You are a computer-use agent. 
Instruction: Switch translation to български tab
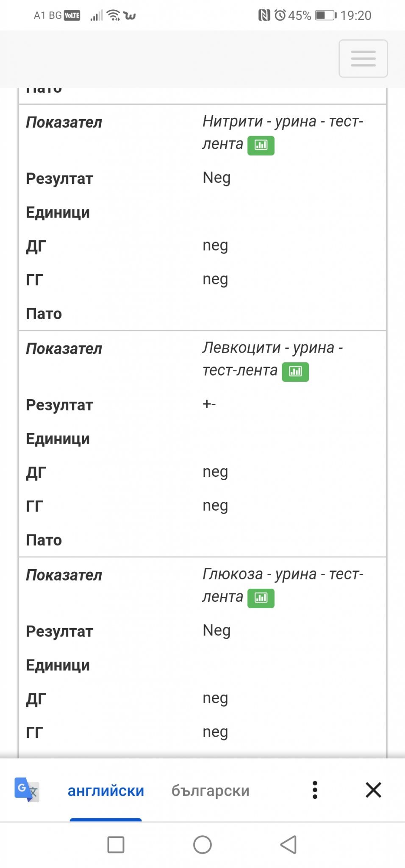[x=211, y=791]
